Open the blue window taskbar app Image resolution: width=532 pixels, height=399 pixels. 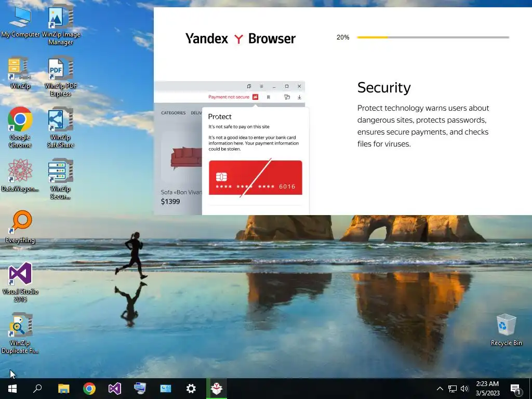[x=166, y=389]
